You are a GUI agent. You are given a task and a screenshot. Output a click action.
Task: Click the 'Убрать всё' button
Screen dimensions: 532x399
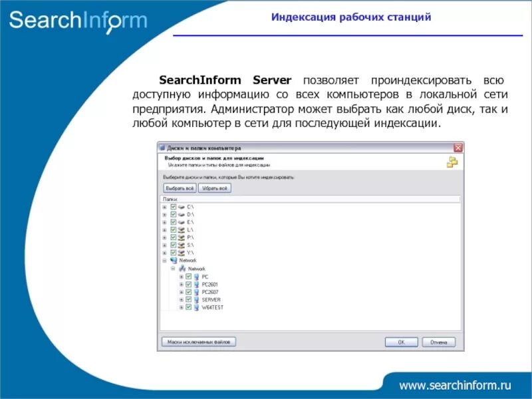[x=215, y=188]
